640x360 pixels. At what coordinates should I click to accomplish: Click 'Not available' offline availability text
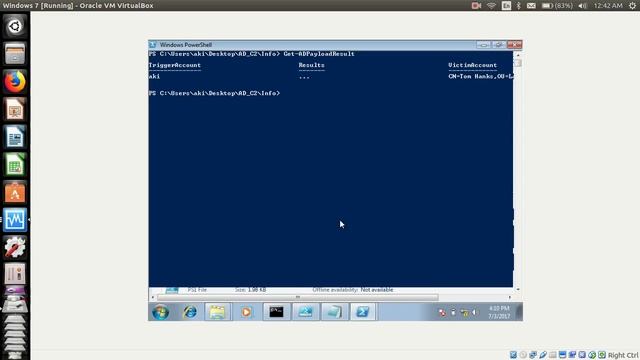pyautogui.click(x=377, y=290)
